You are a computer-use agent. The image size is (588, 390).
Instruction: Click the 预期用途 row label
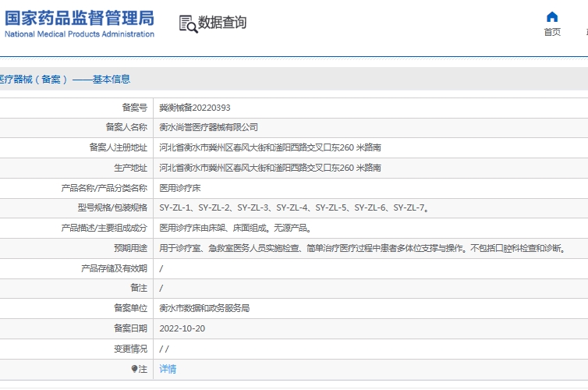(130, 248)
